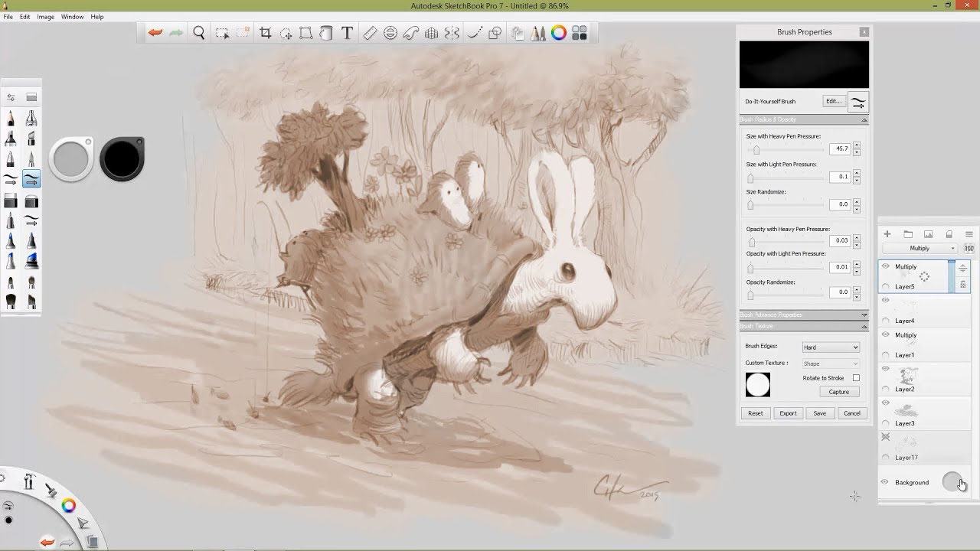Toggle the four-square UI layout icon
The image size is (980, 551).
580,33
